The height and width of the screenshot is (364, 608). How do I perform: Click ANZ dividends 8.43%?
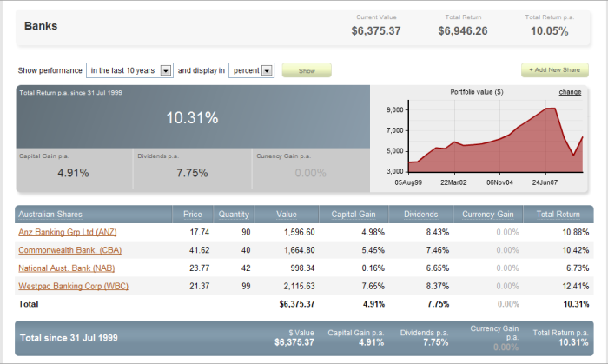click(x=438, y=232)
